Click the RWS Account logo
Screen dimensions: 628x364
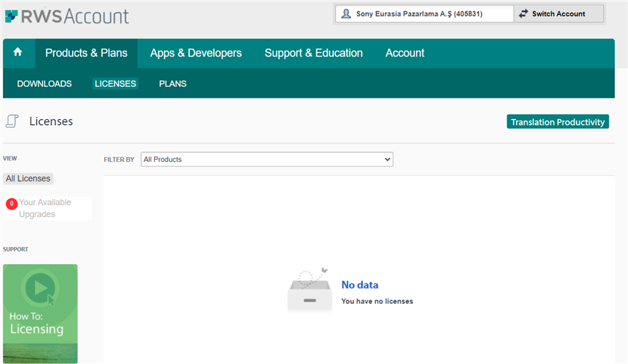tap(67, 16)
